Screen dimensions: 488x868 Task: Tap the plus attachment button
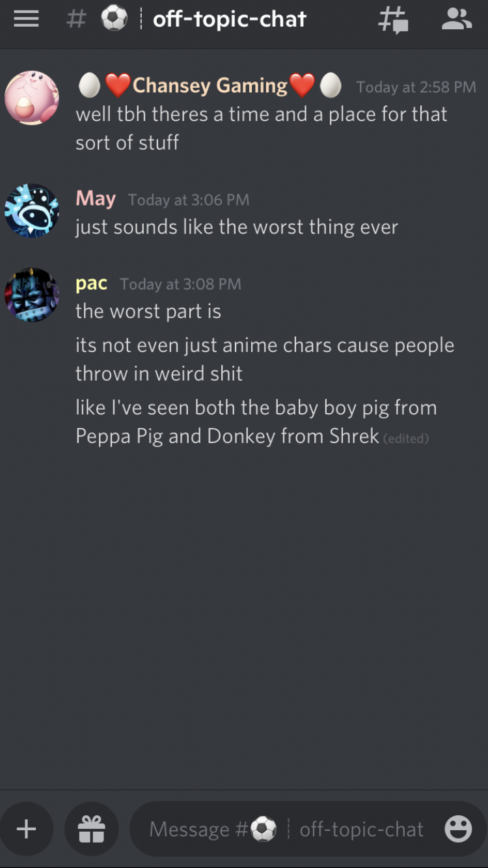click(26, 829)
